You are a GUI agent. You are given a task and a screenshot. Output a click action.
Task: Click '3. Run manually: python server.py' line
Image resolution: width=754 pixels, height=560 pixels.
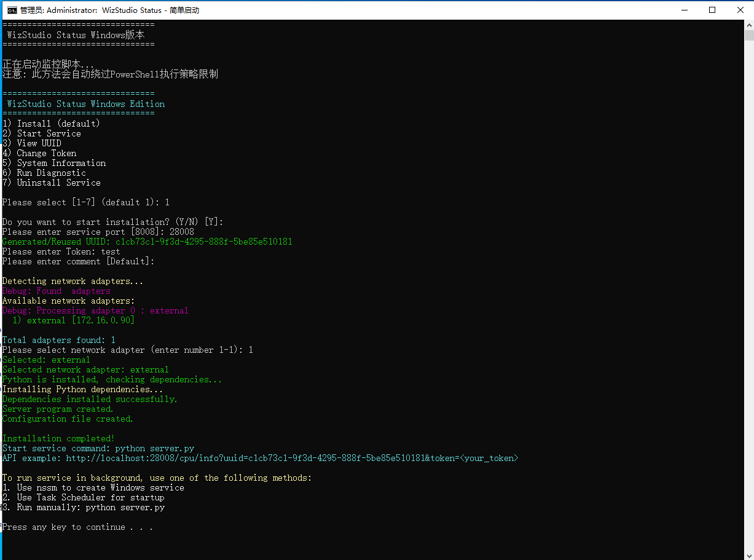[84, 507]
